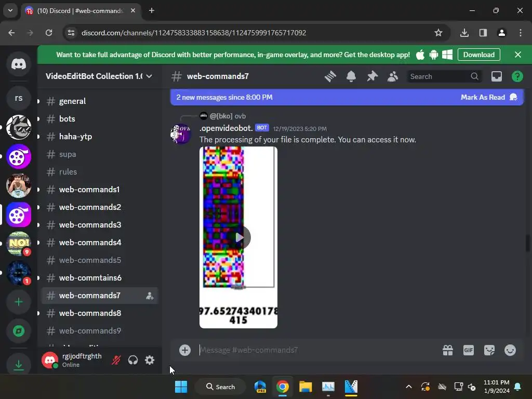Click the Download Apps icon in server list
This screenshot has width=532, height=399.
pos(19,365)
